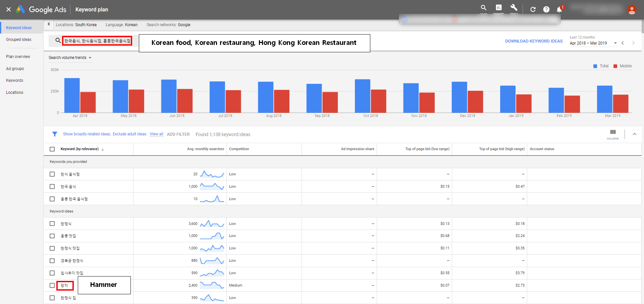Click the Ad impression share column header

point(358,149)
